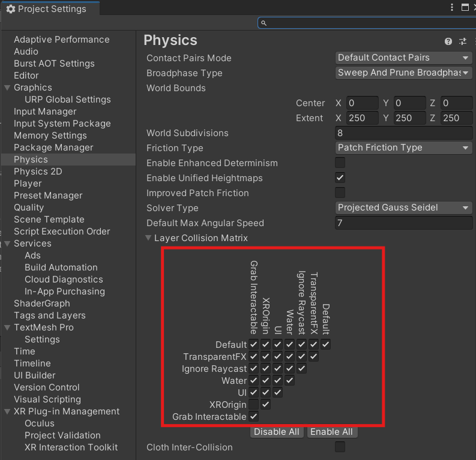Select ShaderGraph settings category

click(x=42, y=303)
